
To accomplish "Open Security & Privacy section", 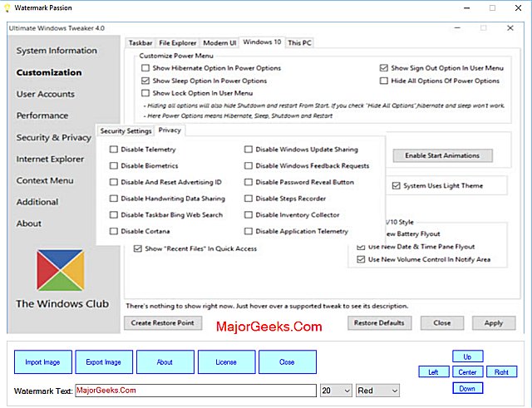I will point(54,137).
